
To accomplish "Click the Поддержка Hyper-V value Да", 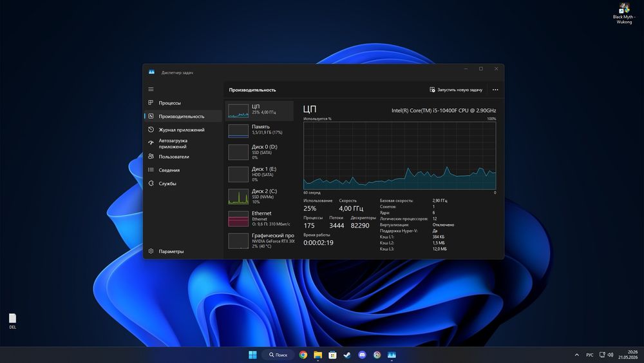I will (x=435, y=231).
